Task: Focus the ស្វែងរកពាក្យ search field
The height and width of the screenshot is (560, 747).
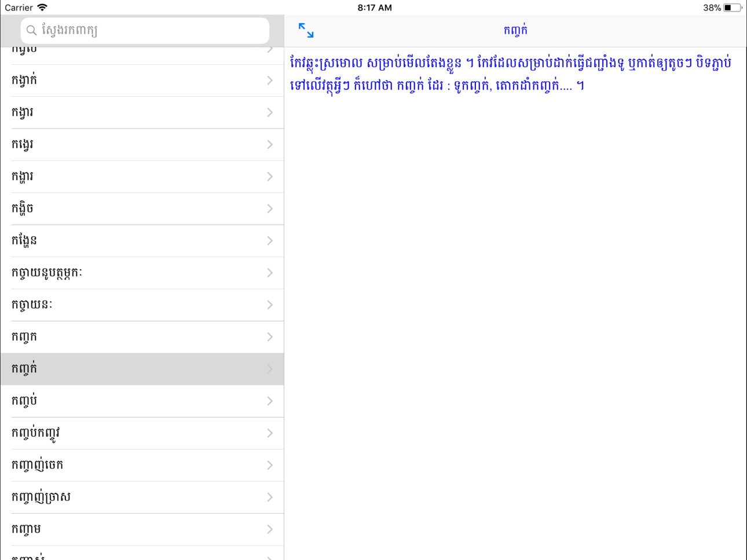Action: (145, 30)
